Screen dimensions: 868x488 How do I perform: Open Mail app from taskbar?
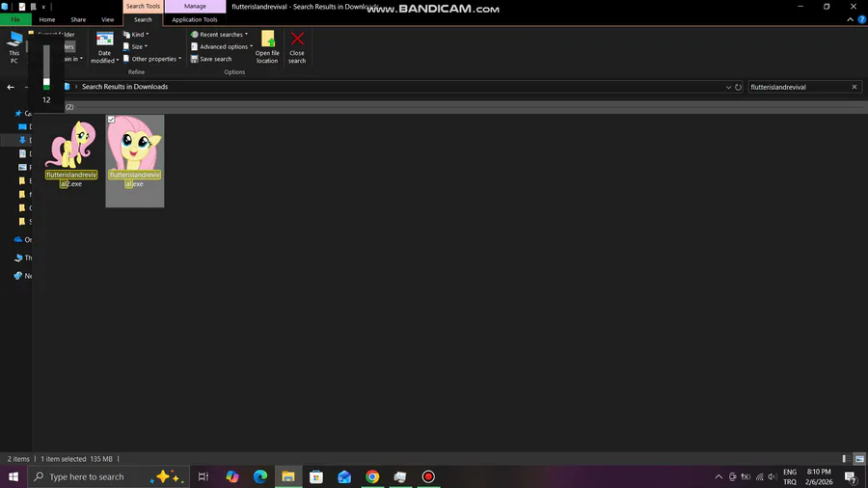pyautogui.click(x=344, y=476)
